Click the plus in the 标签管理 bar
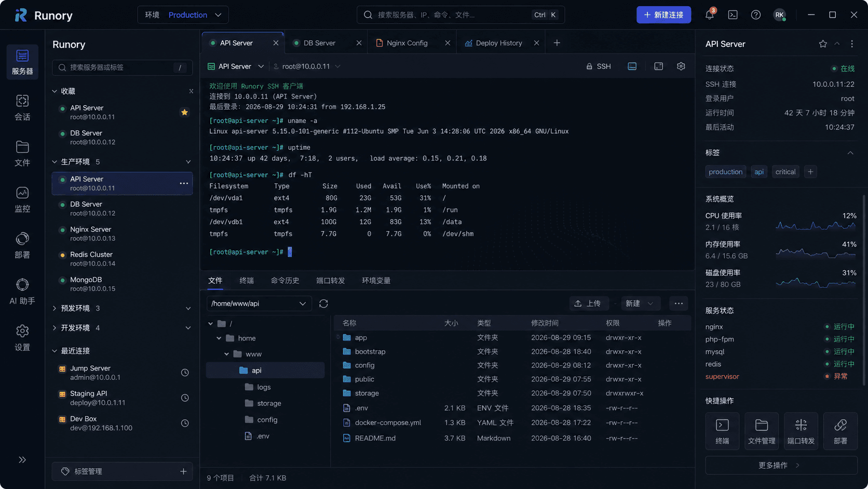The width and height of the screenshot is (868, 489). pos(183,471)
